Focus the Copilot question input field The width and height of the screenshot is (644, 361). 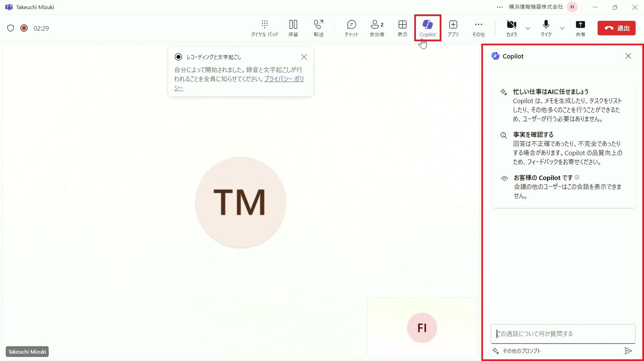pyautogui.click(x=563, y=334)
